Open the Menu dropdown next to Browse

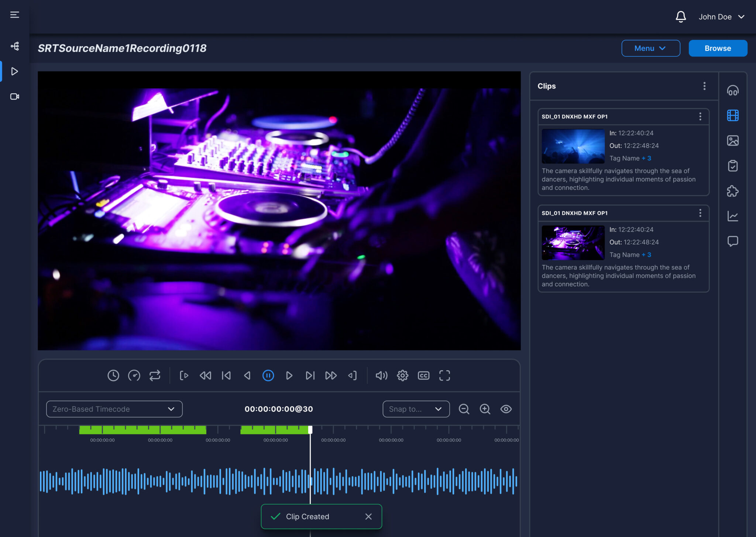[650, 48]
